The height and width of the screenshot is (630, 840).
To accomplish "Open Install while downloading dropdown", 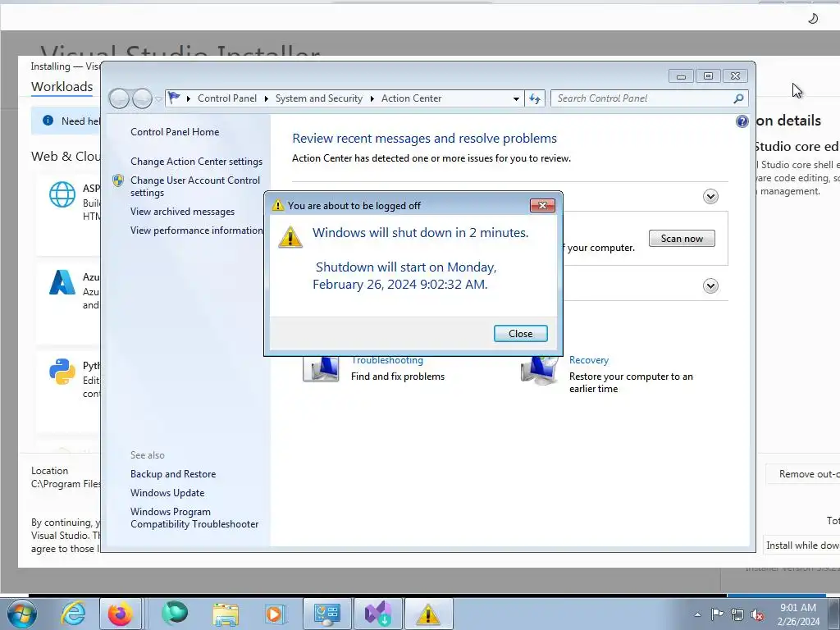I will coord(801,545).
